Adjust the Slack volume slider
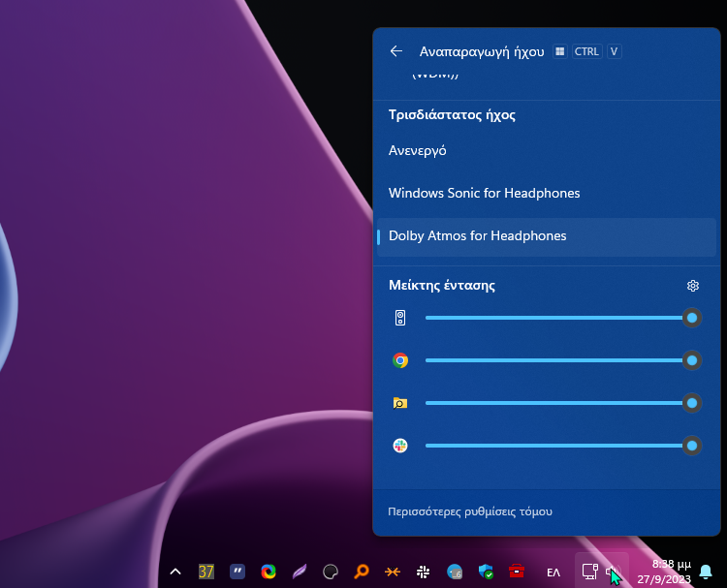 [563, 446]
